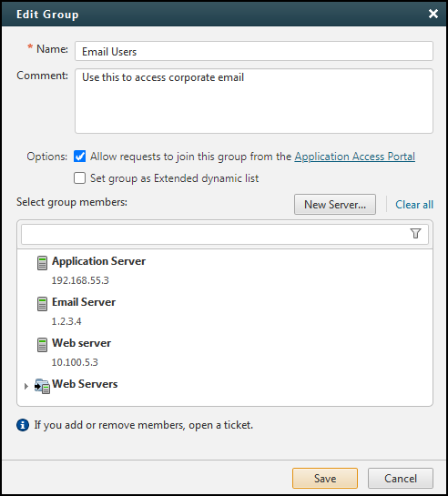
Task: Click the filter funnel icon
Action: pos(416,234)
